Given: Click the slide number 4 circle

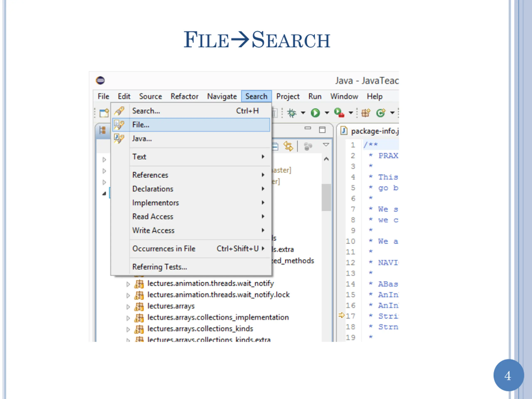Looking at the screenshot, I should click(509, 375).
